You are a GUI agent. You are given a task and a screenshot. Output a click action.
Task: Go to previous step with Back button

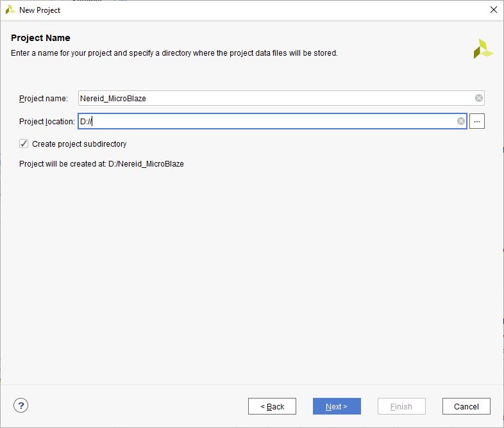point(272,406)
